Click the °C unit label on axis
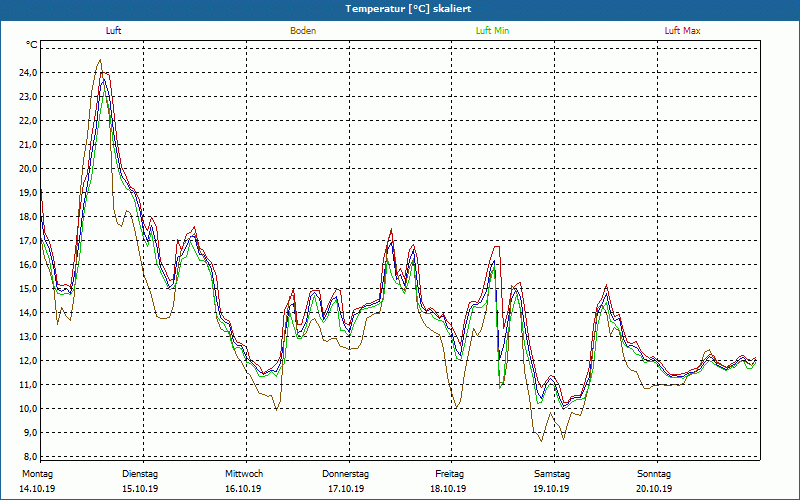The width and height of the screenshot is (800, 500). tap(32, 45)
